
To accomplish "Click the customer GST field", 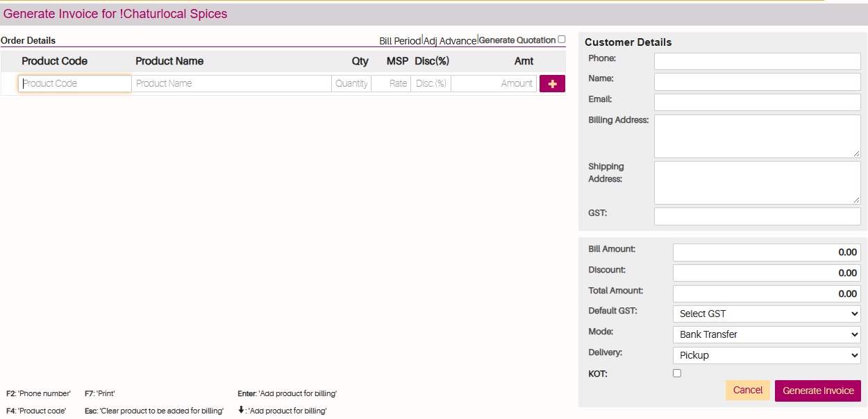I will click(758, 216).
